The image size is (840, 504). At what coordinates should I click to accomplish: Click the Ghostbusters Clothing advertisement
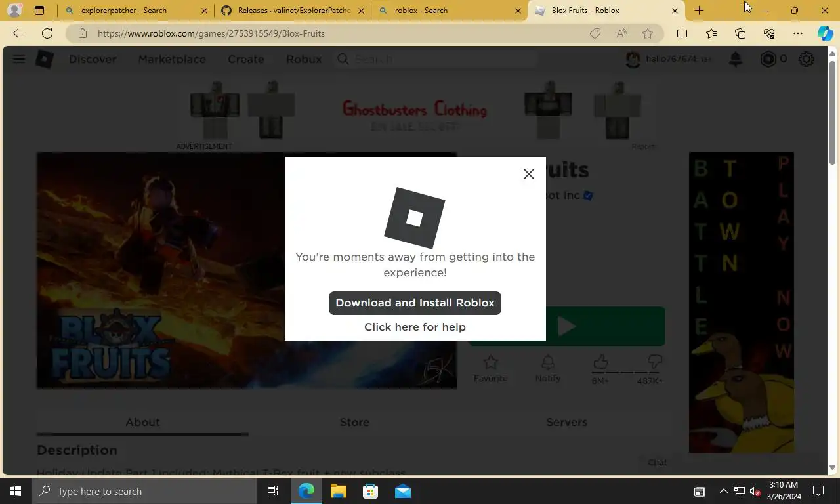click(x=415, y=110)
